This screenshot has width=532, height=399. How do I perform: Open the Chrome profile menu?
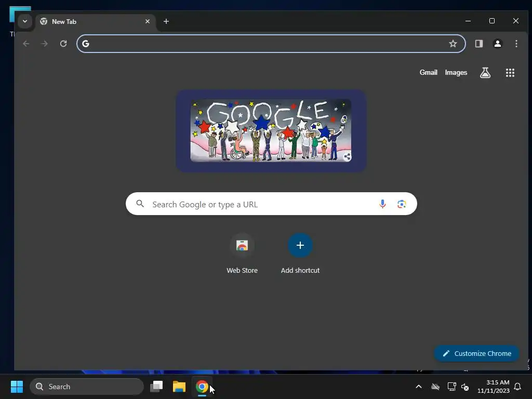(x=498, y=44)
